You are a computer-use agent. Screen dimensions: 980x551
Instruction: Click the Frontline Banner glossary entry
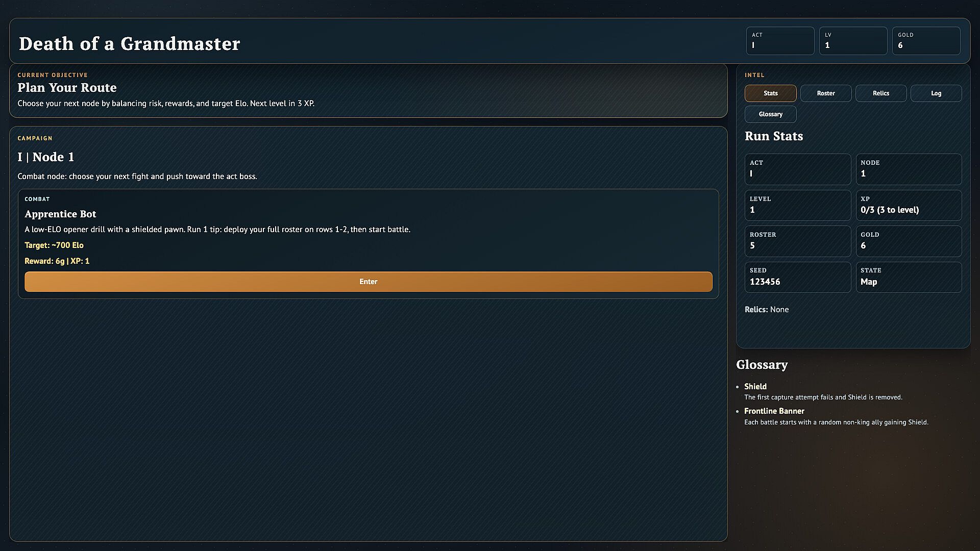click(x=774, y=411)
